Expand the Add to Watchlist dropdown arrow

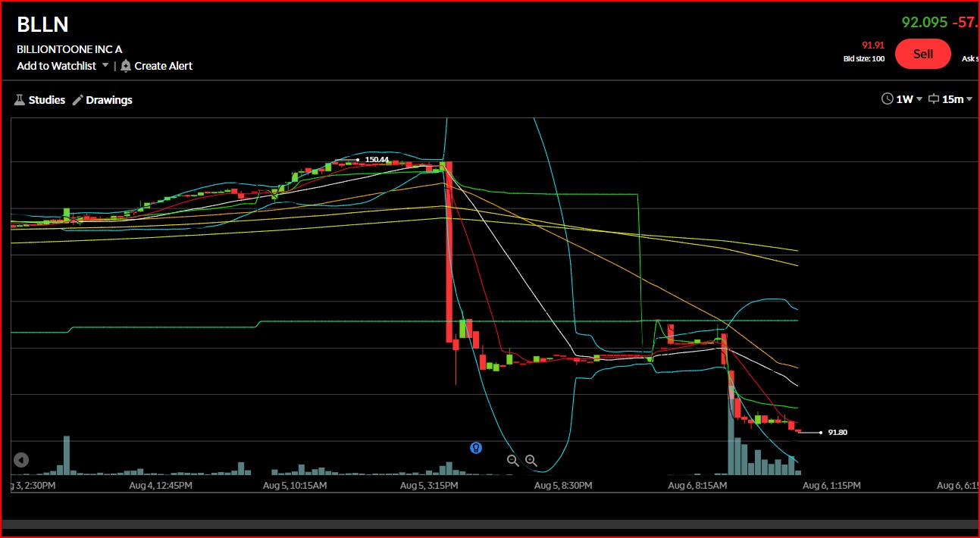[x=105, y=66]
